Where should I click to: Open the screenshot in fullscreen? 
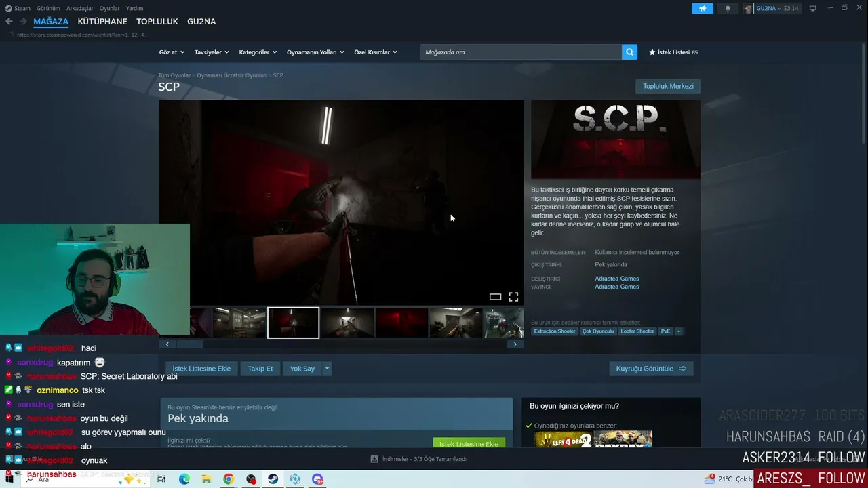[513, 297]
